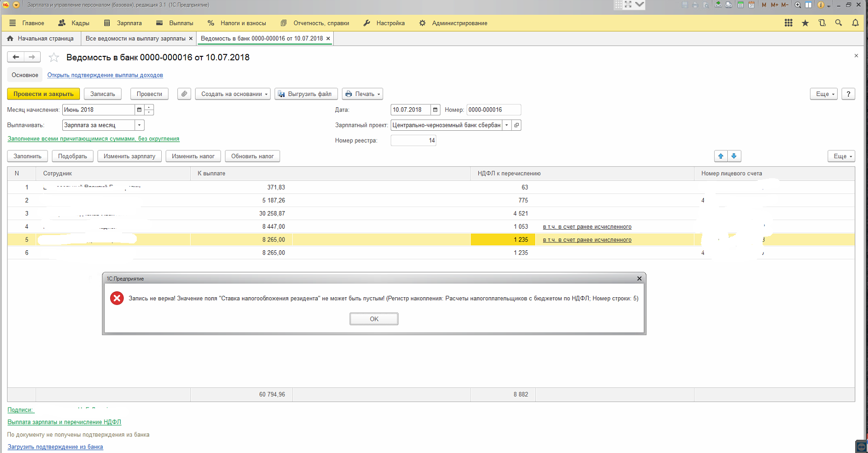Move row up with blue up arrow
Screen dimensions: 868x453
point(720,156)
